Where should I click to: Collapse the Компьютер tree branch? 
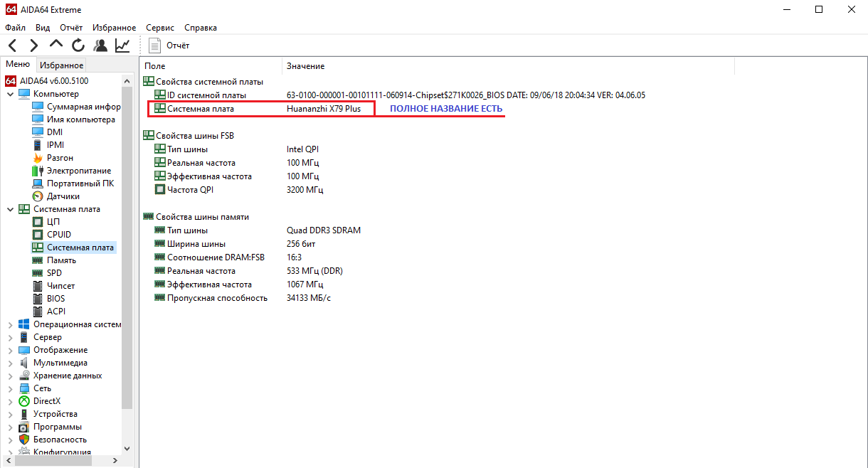coord(10,94)
